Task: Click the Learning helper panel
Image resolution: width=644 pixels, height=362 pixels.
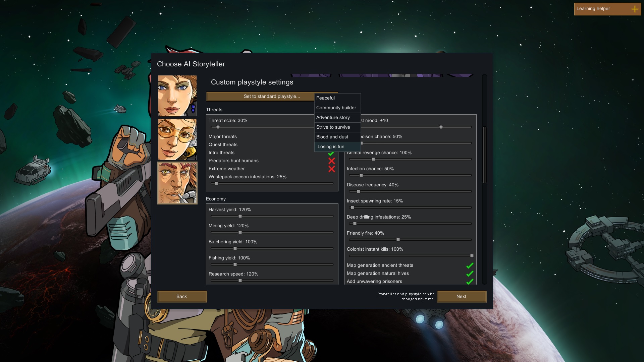Action: pos(607,9)
